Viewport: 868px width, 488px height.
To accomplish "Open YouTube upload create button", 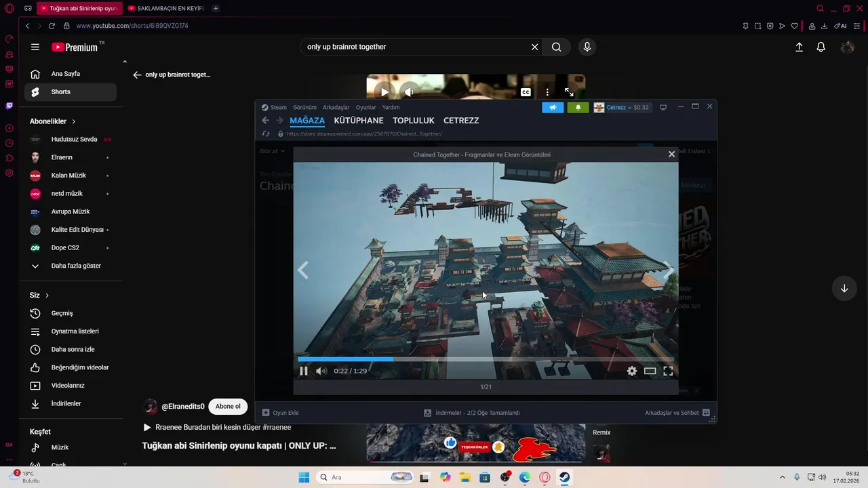I will click(x=799, y=47).
